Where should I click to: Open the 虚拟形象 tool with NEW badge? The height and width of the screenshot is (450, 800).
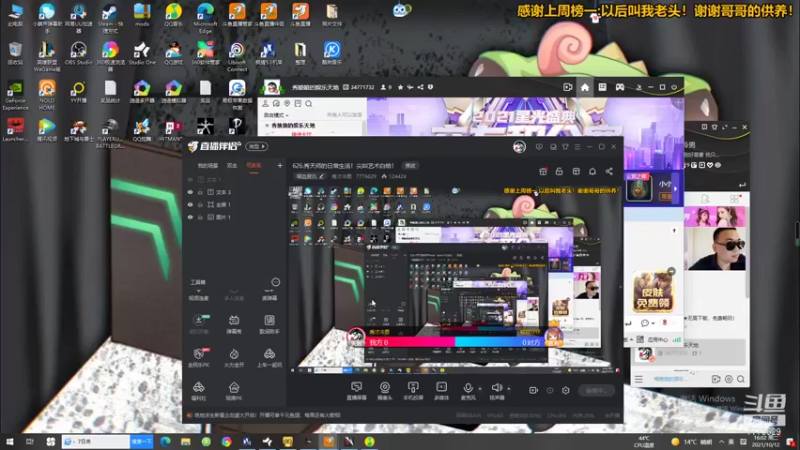tap(198, 324)
